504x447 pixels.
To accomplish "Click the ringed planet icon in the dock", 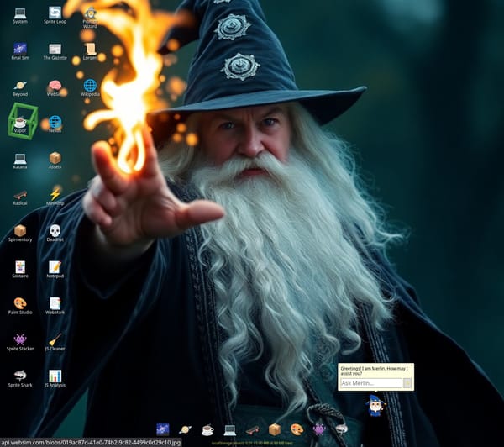I will click(185, 429).
